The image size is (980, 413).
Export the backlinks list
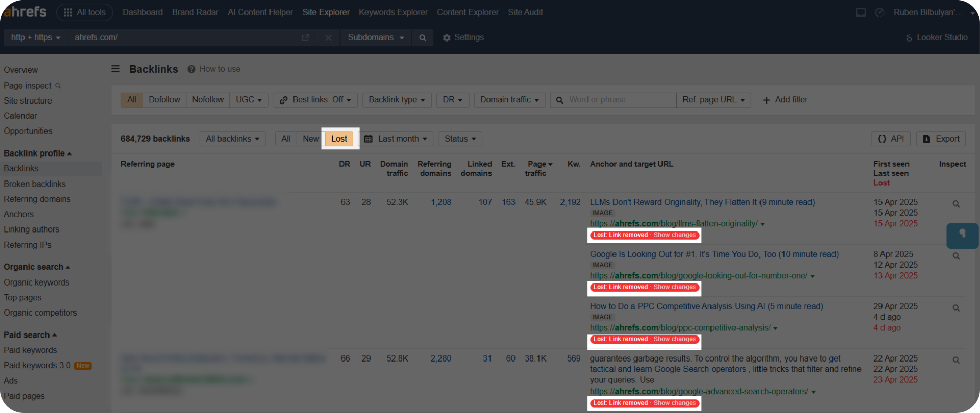click(x=941, y=139)
